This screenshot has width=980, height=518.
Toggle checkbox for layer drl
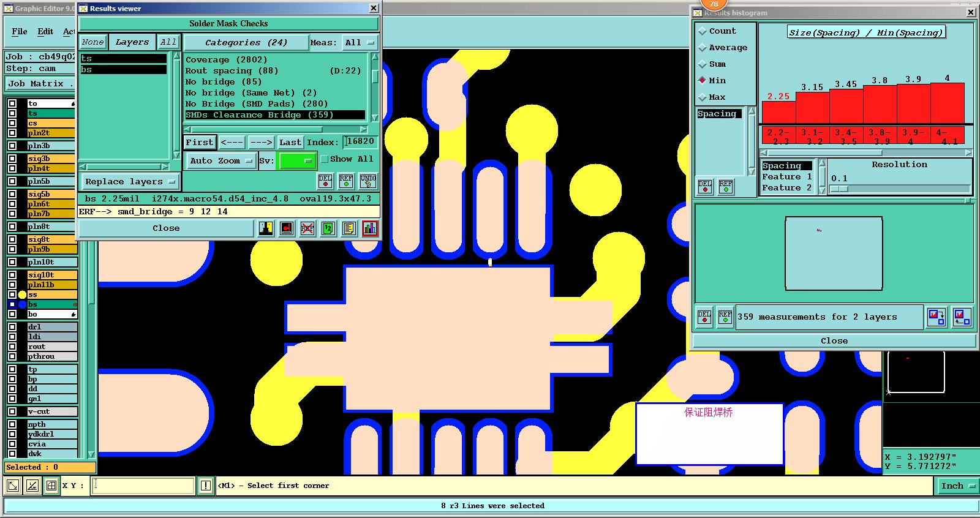[12, 327]
